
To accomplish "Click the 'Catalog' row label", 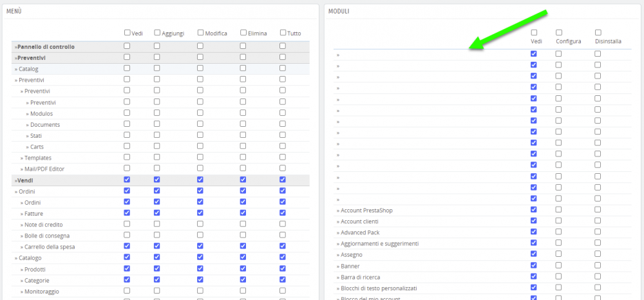I will [x=28, y=69].
